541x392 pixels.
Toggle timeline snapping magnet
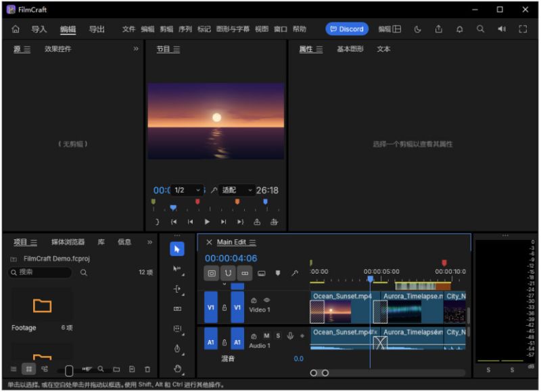pos(228,274)
